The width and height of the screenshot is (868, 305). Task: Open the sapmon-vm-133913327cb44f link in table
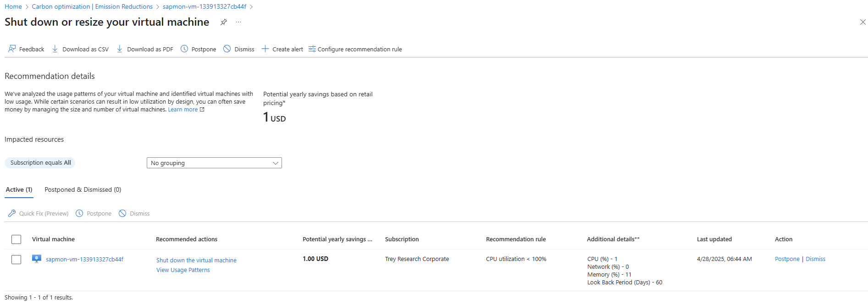point(85,259)
